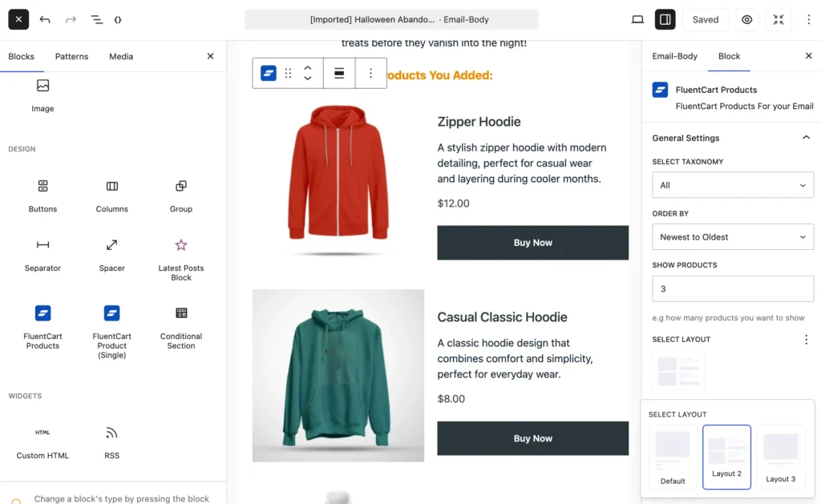
Task: Click the Saved button
Action: (x=706, y=19)
